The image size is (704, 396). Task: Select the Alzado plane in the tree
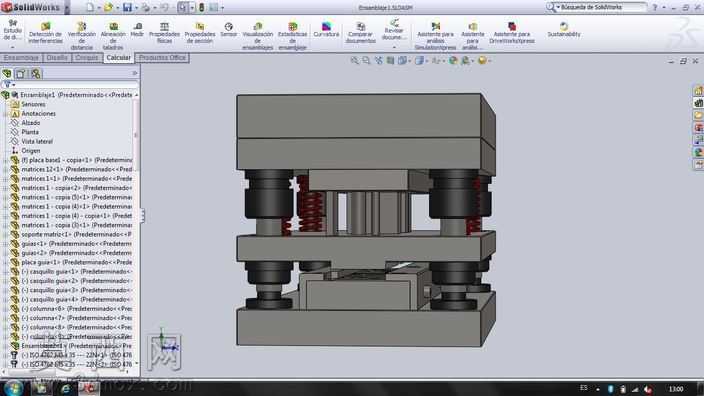click(31, 123)
